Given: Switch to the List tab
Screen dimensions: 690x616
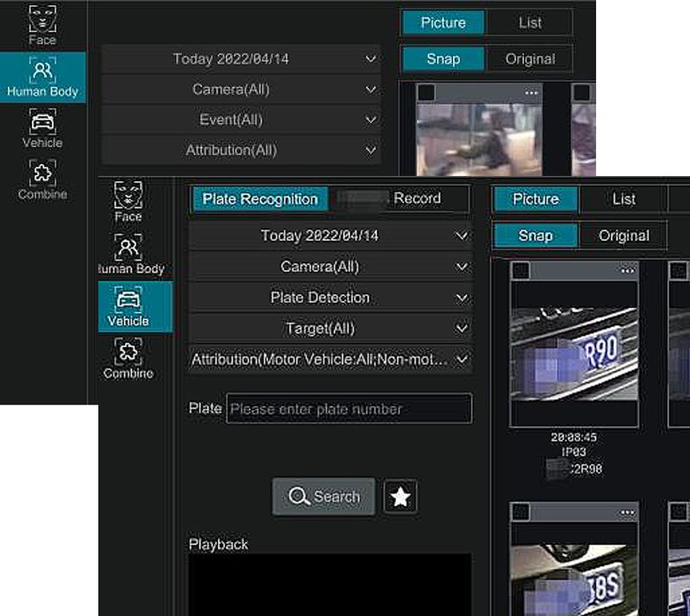Looking at the screenshot, I should click(x=623, y=199).
